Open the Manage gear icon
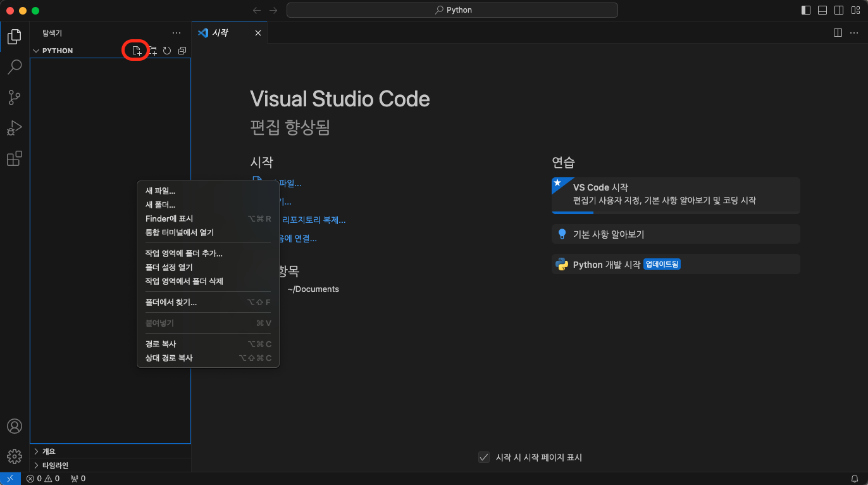868x485 pixels. (x=15, y=456)
